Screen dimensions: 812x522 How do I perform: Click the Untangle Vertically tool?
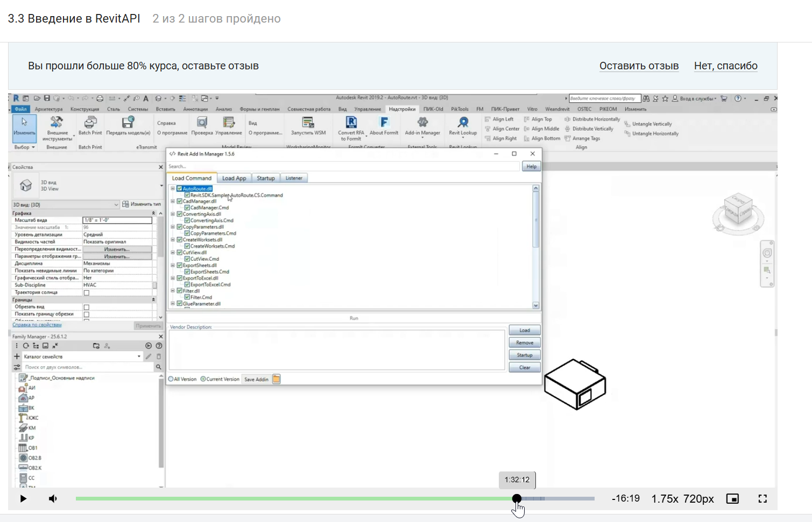648,124
